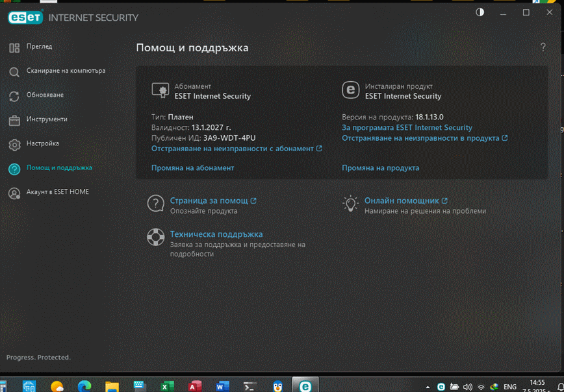
Task: Click ENG language indicator in taskbar
Action: pyautogui.click(x=509, y=387)
